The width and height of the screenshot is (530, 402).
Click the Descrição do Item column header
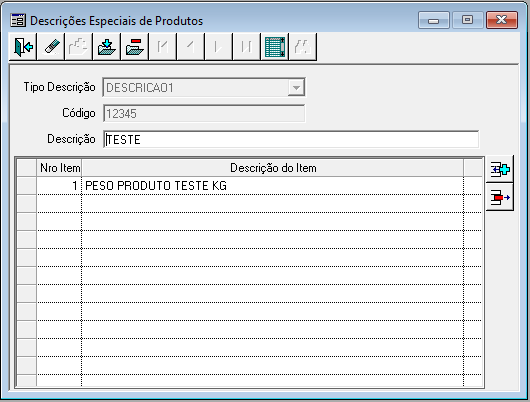[x=273, y=168]
